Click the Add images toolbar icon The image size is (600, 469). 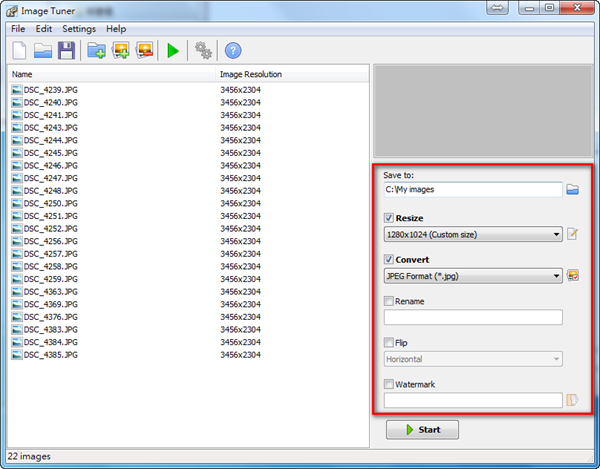click(x=121, y=50)
